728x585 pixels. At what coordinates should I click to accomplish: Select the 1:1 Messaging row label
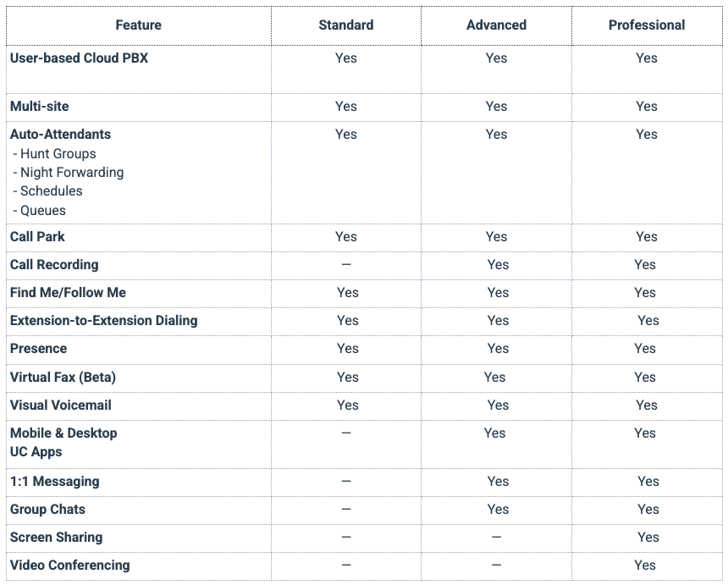54,482
